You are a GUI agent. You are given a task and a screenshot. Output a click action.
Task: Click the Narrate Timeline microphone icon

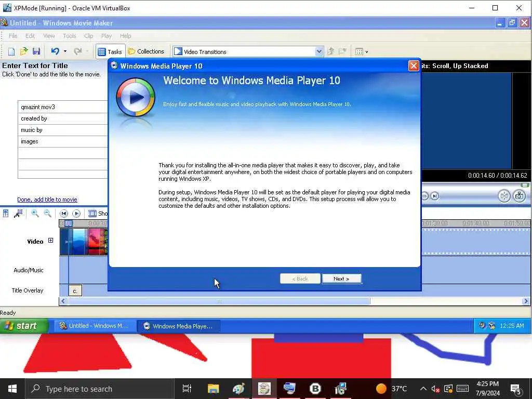tap(18, 214)
